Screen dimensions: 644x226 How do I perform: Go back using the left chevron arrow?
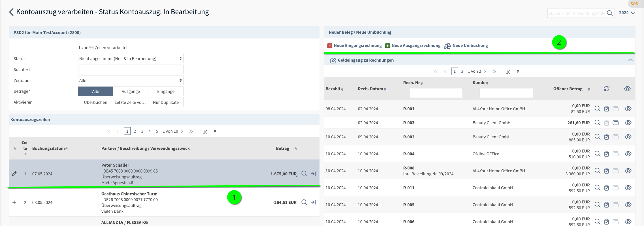pyautogui.click(x=11, y=12)
